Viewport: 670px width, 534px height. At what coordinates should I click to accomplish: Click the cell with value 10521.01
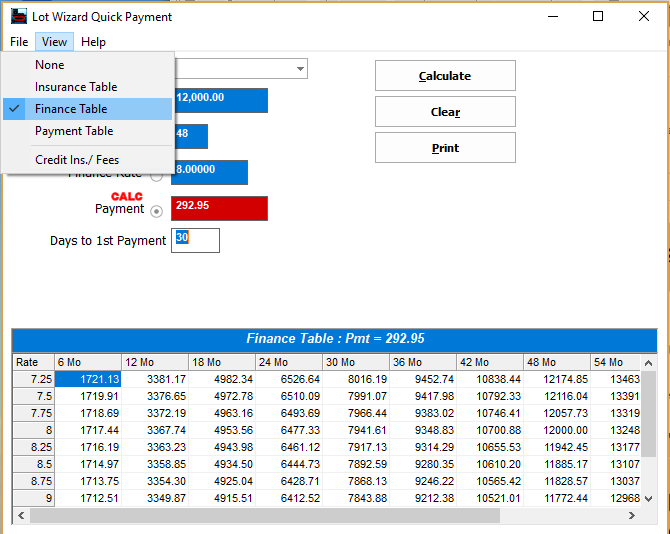point(490,499)
